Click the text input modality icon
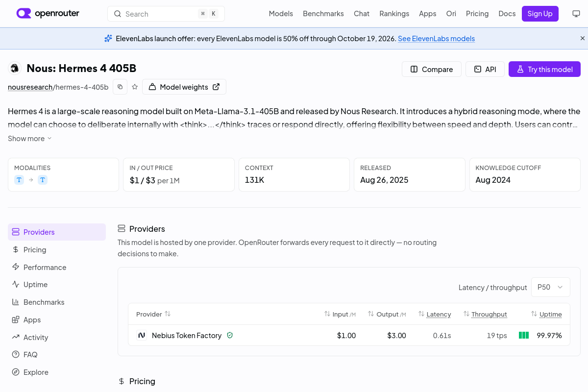The width and height of the screenshot is (588, 392). point(19,180)
